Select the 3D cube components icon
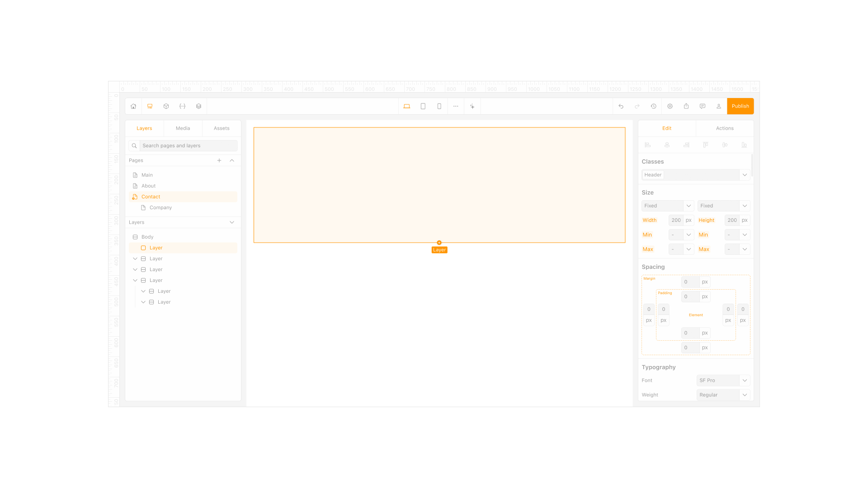The image size is (868, 488). pyautogui.click(x=166, y=106)
